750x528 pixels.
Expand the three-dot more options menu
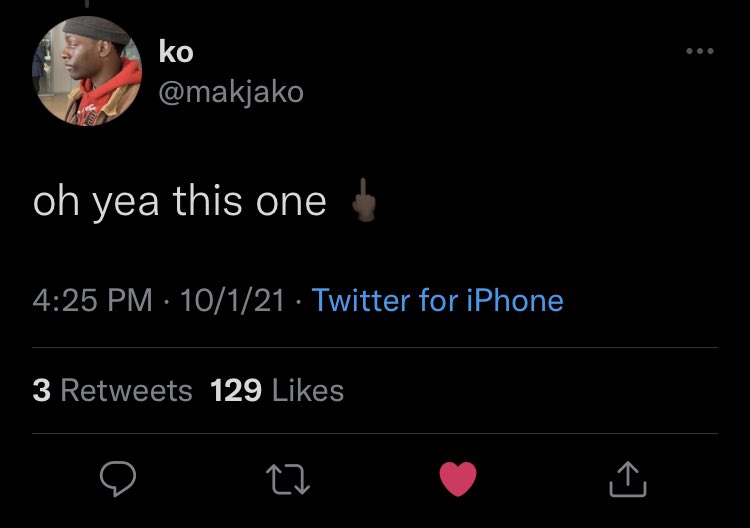click(699, 52)
